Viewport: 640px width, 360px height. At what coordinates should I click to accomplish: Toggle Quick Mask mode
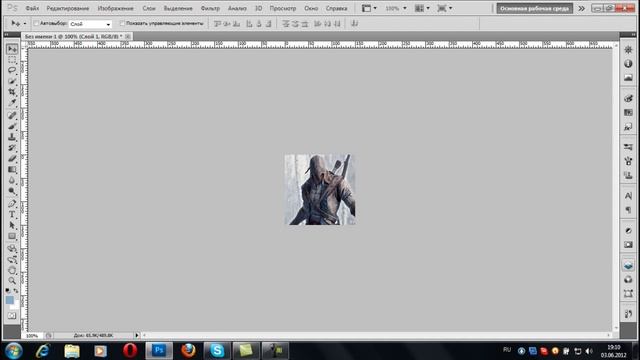[12, 316]
